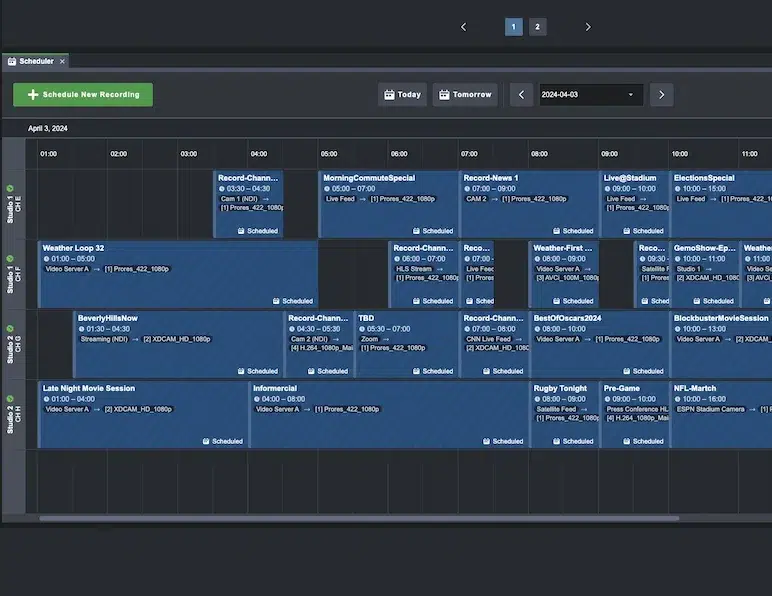Click the Scheduled icon on Record-News 1

click(556, 231)
